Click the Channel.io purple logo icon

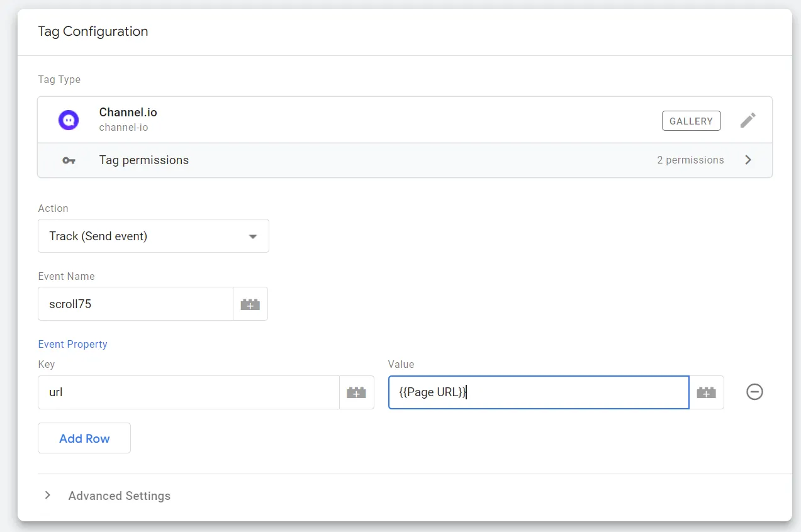click(x=69, y=119)
